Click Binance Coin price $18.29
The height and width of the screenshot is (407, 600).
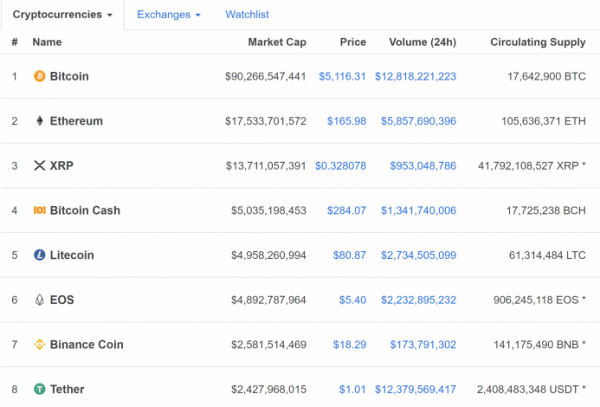click(349, 345)
